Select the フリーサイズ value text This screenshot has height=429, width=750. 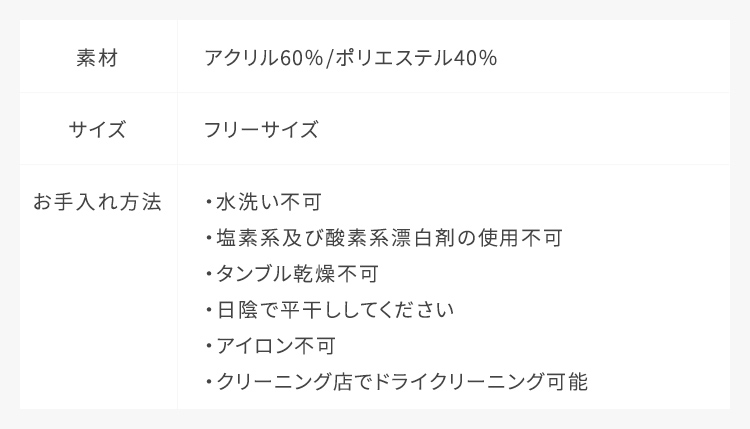pyautogui.click(x=261, y=130)
